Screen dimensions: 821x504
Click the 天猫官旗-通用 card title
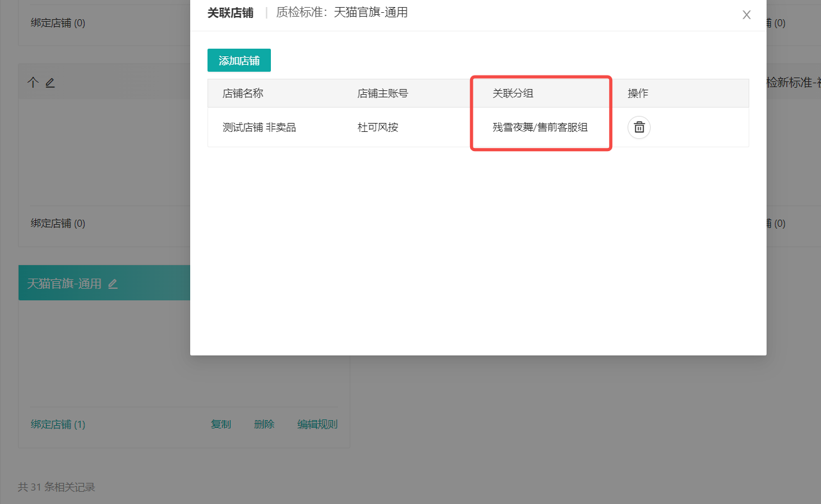(x=64, y=284)
